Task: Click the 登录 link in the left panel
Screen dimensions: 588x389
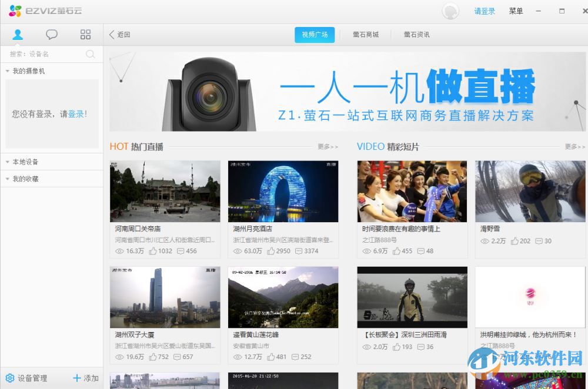Action: [76, 114]
